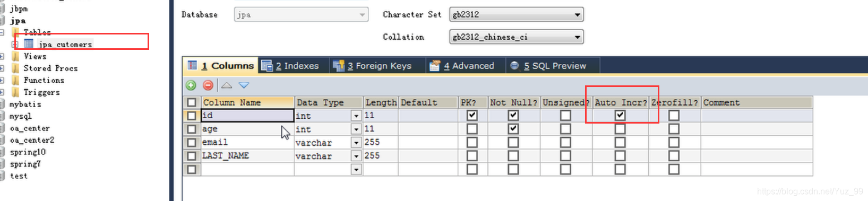
Task: Click the jpa_cutomers table icon
Action: coord(29,43)
